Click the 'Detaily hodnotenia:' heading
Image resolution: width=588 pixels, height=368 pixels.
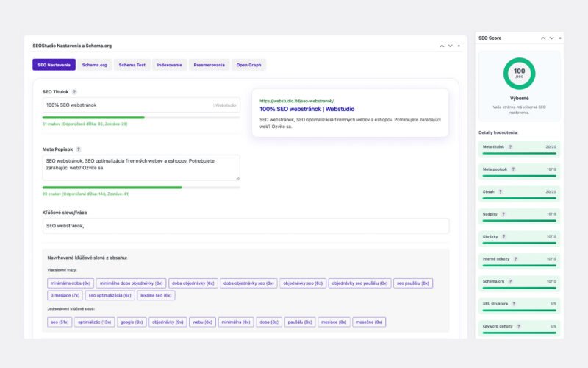[x=498, y=132]
